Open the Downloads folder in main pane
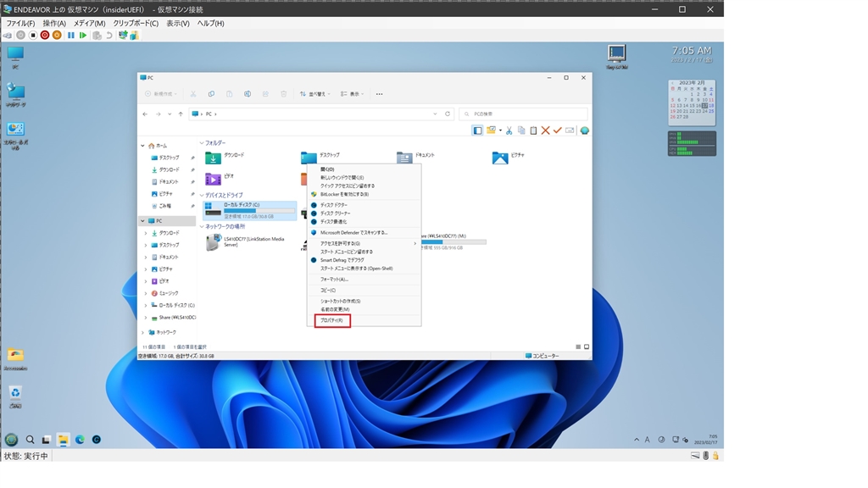The height and width of the screenshot is (488, 868). 225,158
